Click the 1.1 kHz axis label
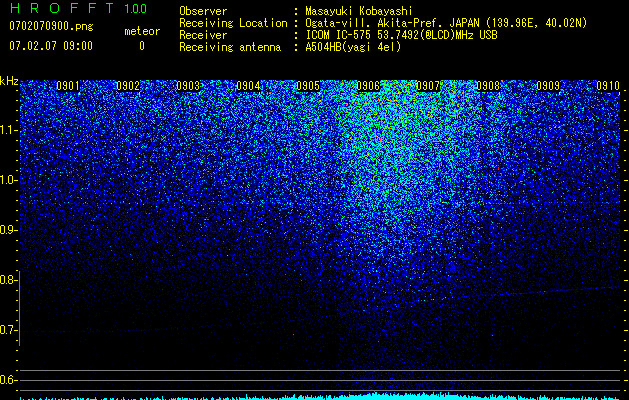The height and width of the screenshot is (400, 629). 8,130
